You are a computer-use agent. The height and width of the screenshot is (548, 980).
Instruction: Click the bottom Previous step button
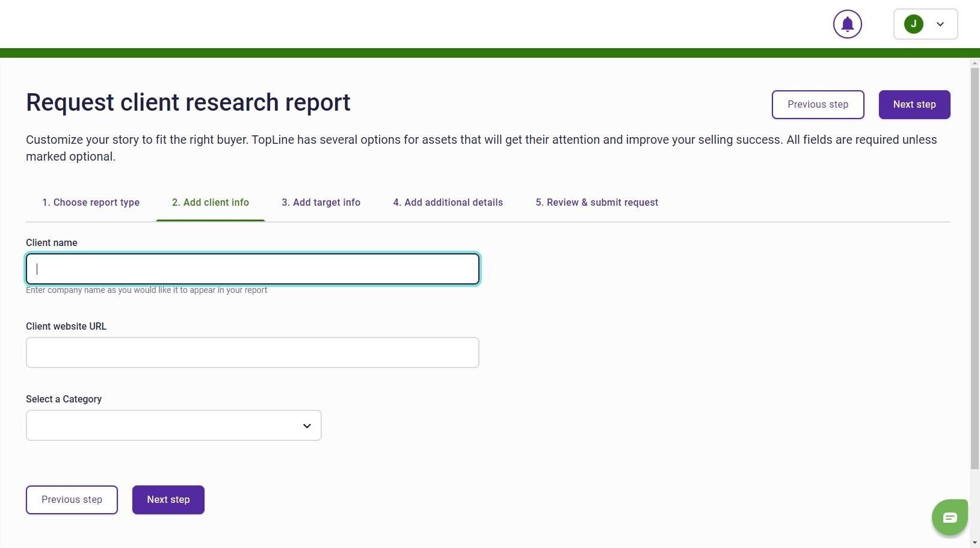[72, 500]
